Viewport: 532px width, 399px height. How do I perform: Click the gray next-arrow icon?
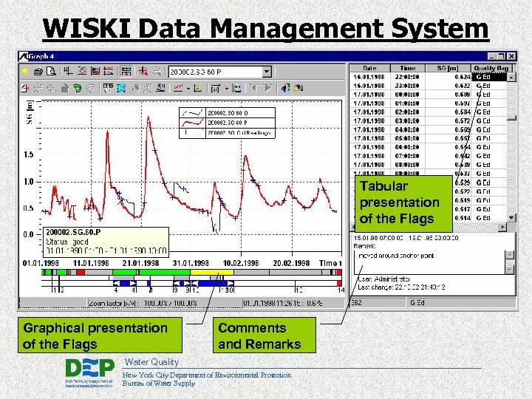[x=267, y=89]
